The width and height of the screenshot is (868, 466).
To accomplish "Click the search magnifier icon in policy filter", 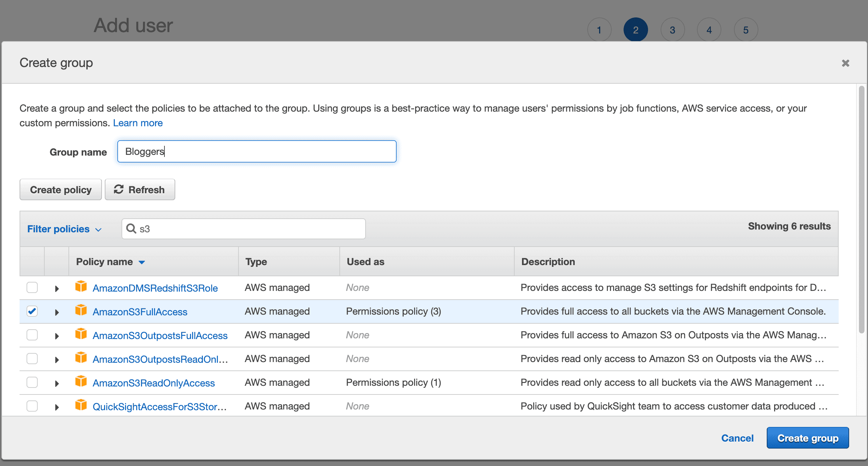I will point(131,228).
